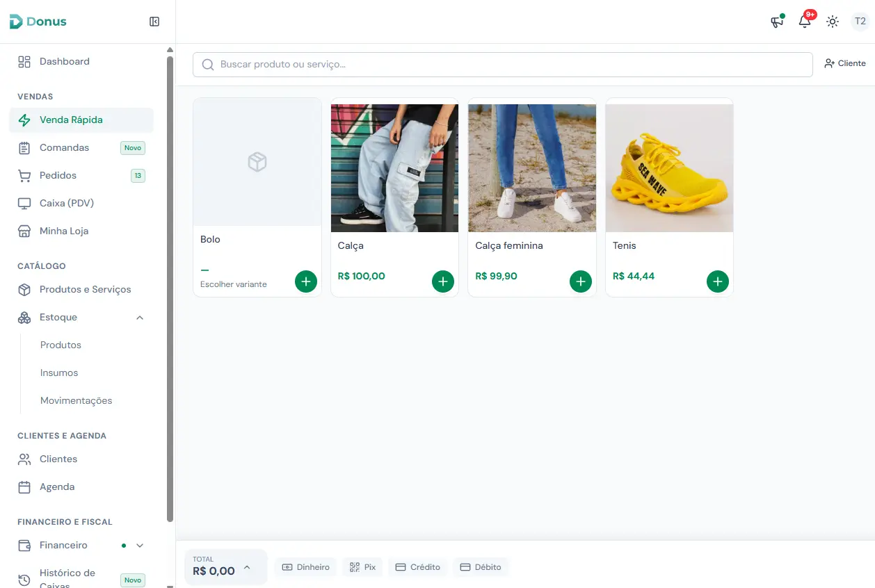The width and height of the screenshot is (875, 588).
Task: Toggle light/dark theme sun icon
Action: (833, 22)
